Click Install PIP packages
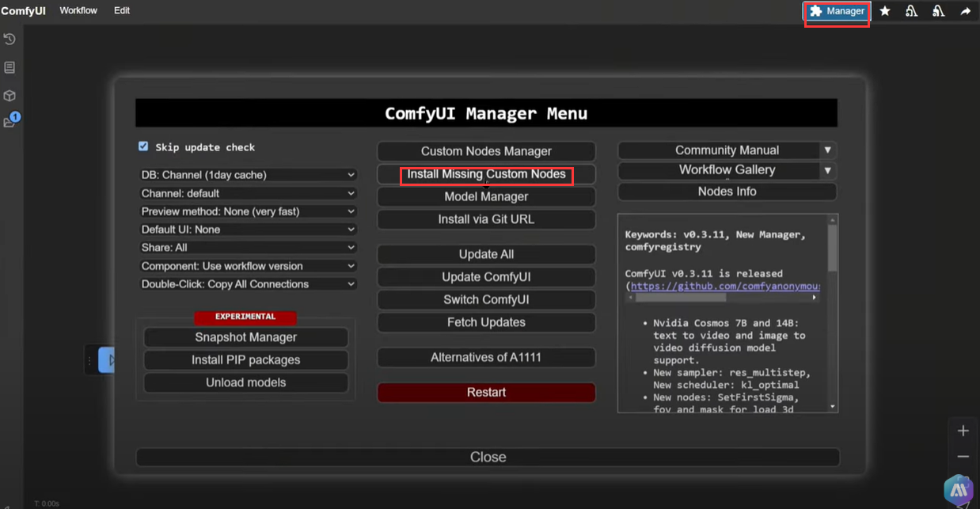 (x=245, y=359)
